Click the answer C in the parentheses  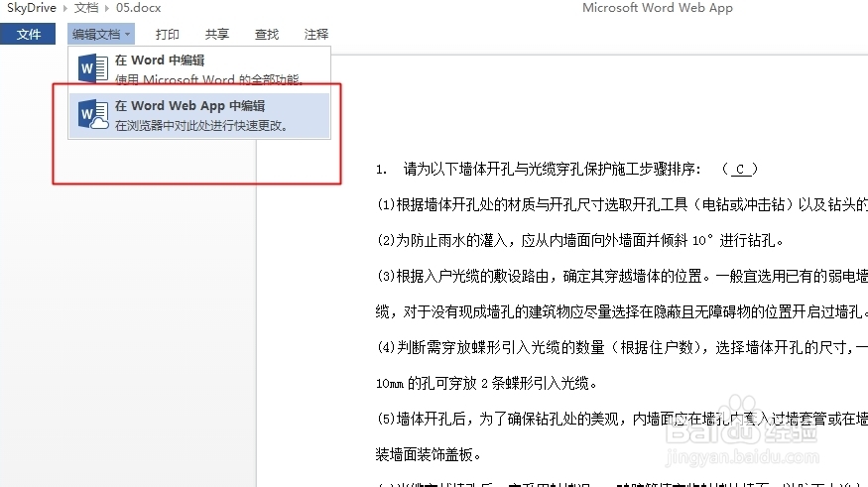tap(740, 170)
